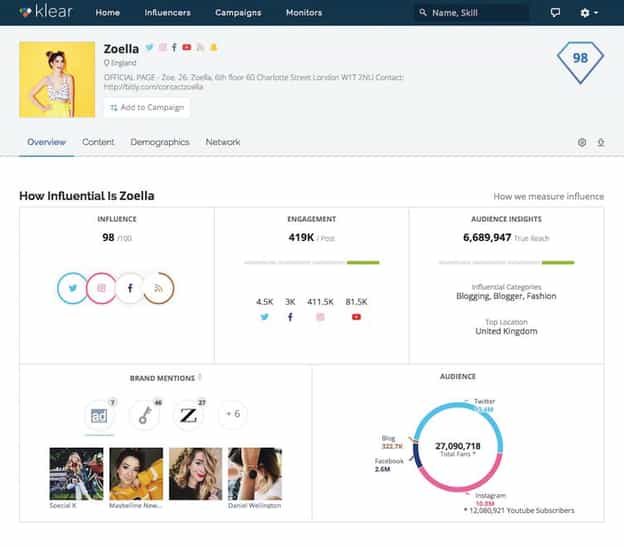The width and height of the screenshot is (624, 547).
Task: Click the 27,090,718 total fans value
Action: (458, 446)
